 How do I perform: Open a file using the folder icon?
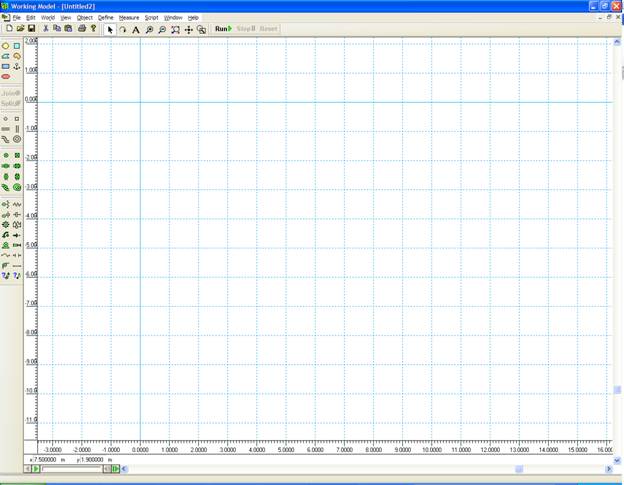click(x=20, y=29)
